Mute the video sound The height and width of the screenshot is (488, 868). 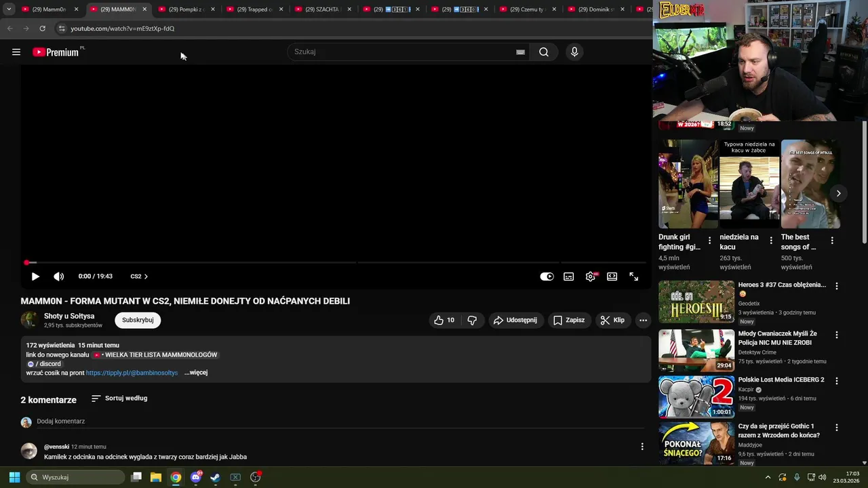tap(59, 277)
